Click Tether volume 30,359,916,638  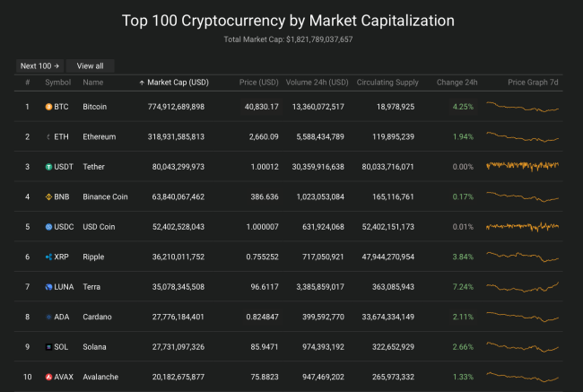tap(318, 167)
